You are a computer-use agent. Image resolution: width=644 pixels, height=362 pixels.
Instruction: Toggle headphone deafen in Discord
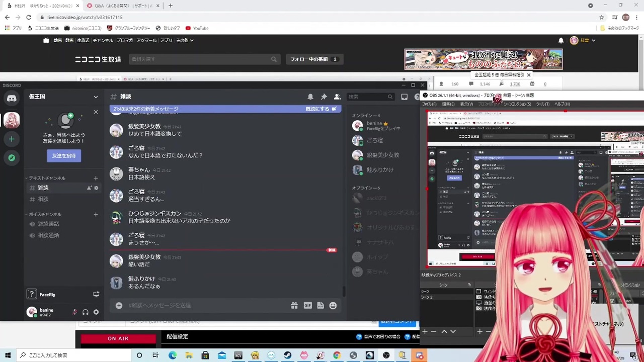pyautogui.click(x=86, y=312)
